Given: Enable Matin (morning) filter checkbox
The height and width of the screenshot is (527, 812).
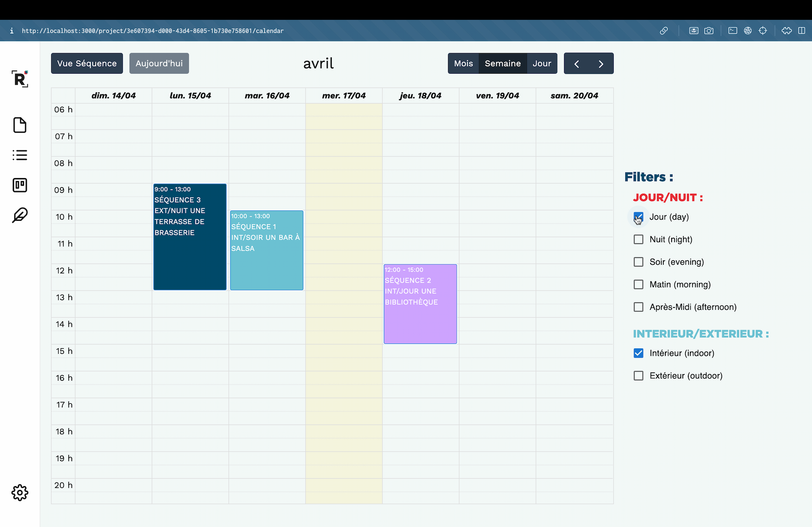Looking at the screenshot, I should click(x=639, y=284).
